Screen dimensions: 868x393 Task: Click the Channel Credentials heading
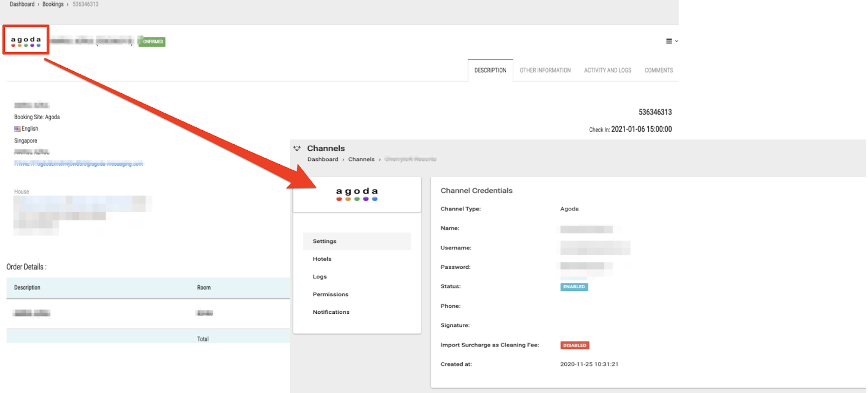point(476,191)
